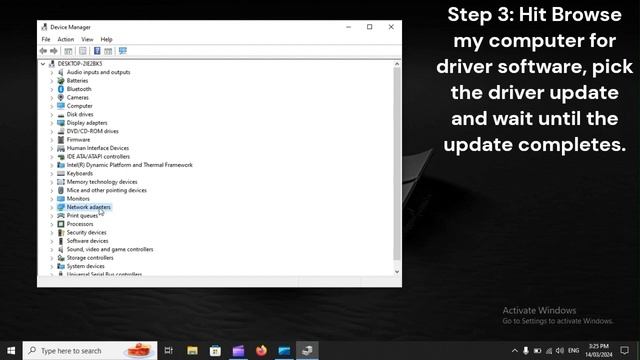640x360 pixels.
Task: Click the scroll down arrow in device list
Action: [397, 272]
